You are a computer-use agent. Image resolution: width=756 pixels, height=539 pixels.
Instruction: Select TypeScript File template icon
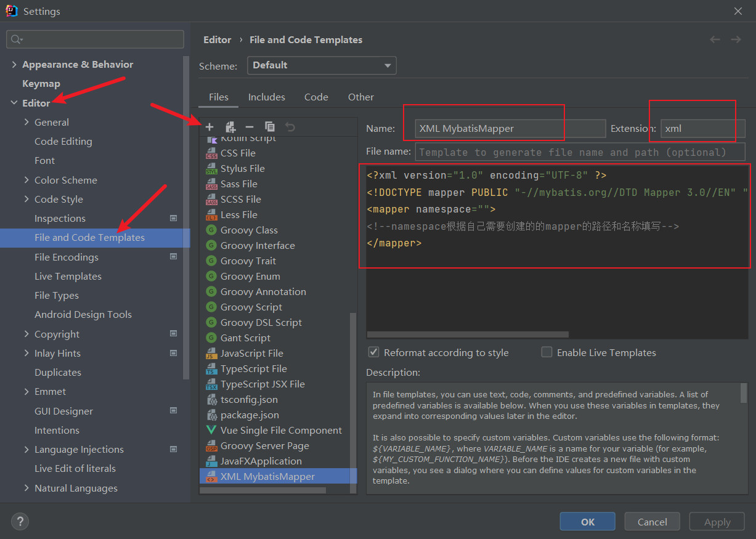coord(211,369)
